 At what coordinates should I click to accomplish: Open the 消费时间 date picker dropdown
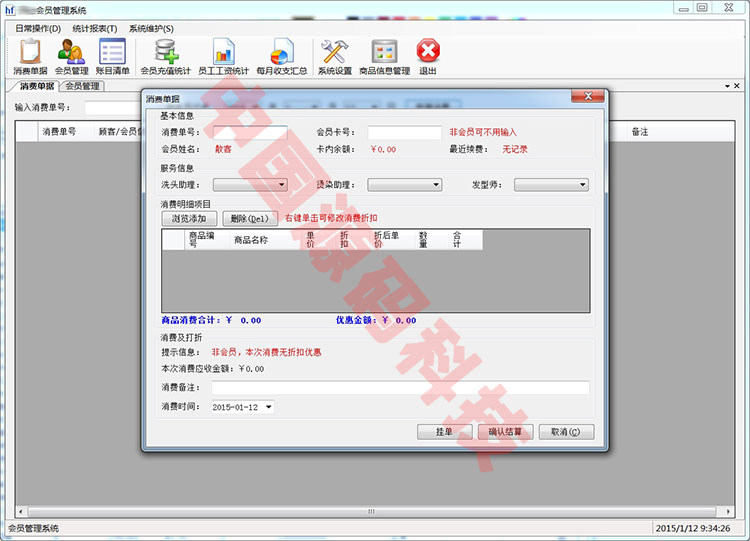point(269,407)
